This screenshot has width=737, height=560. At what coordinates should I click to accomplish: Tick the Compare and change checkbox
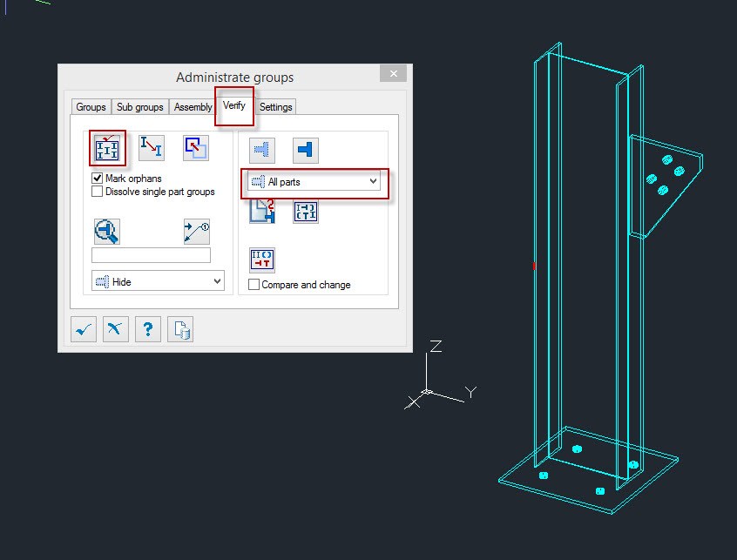click(x=254, y=285)
